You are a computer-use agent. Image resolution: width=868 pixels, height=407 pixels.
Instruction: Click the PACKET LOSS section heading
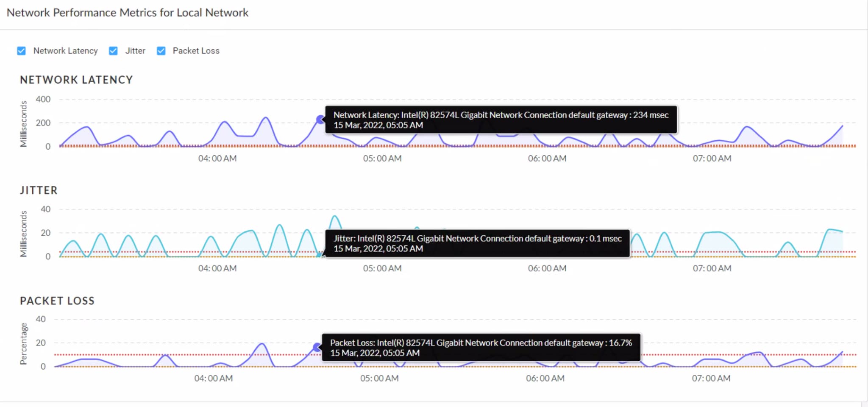(57, 301)
